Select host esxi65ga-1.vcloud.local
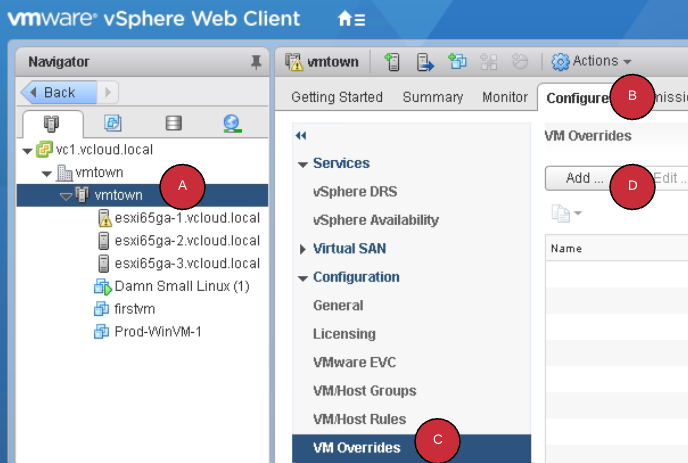Viewport: 688px width, 463px height. (187, 218)
